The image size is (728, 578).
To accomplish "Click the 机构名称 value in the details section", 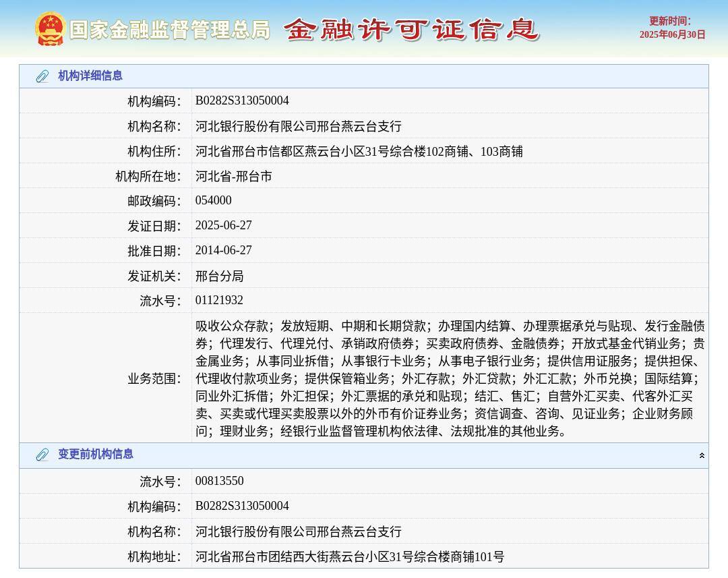I will [298, 126].
